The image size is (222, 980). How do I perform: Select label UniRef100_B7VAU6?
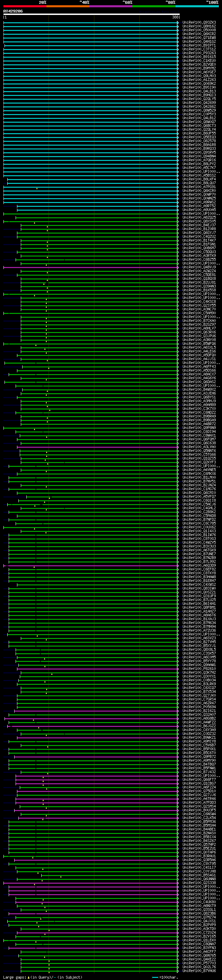pyautogui.click(x=199, y=971)
